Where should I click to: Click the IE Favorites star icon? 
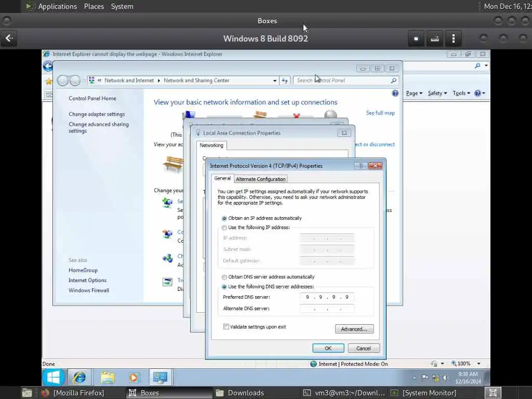(x=49, y=81)
